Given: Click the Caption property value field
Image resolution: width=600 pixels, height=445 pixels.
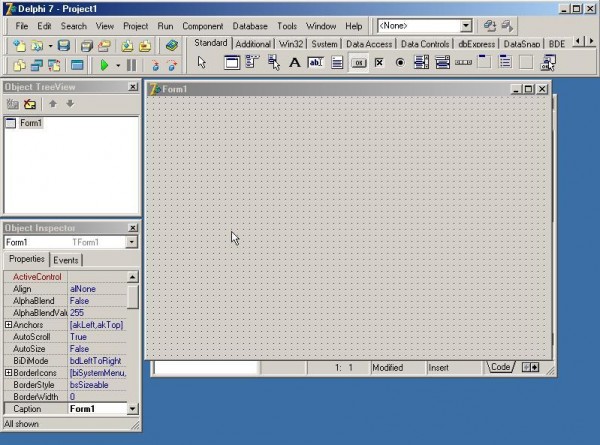Looking at the screenshot, I should (x=98, y=409).
